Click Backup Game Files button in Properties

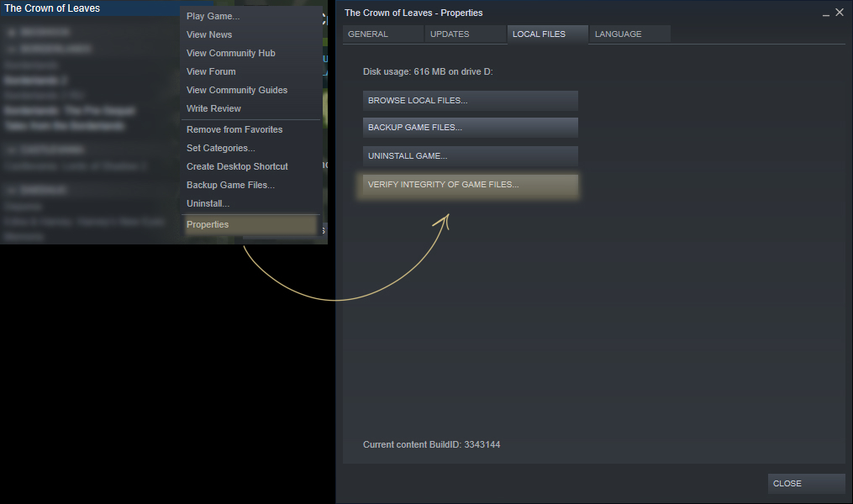click(470, 127)
